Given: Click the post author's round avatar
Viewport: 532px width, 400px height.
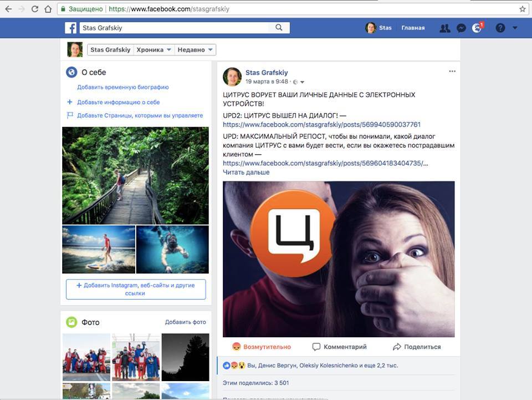Looking at the screenshot, I should pos(232,77).
